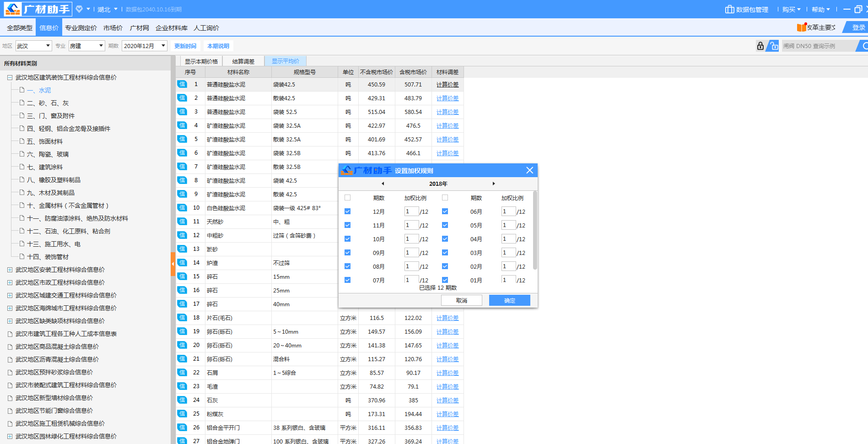Collapse 武汉地区建筑装饰工程材料综合信息价 tree node
This screenshot has height=444, width=868.
(10, 77)
